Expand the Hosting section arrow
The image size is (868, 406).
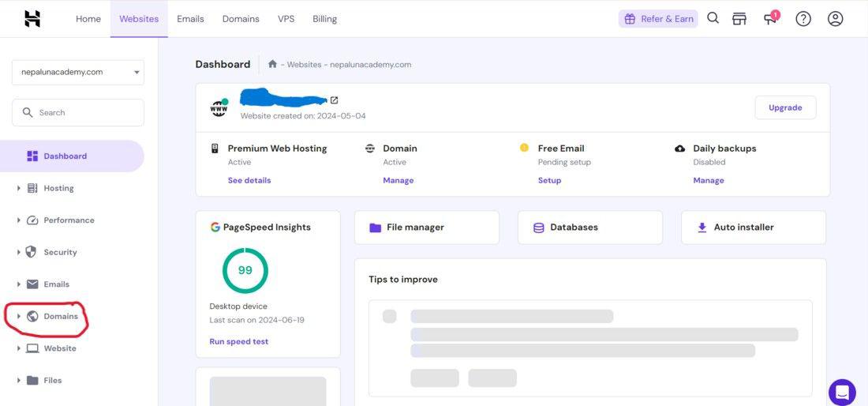pyautogui.click(x=19, y=188)
